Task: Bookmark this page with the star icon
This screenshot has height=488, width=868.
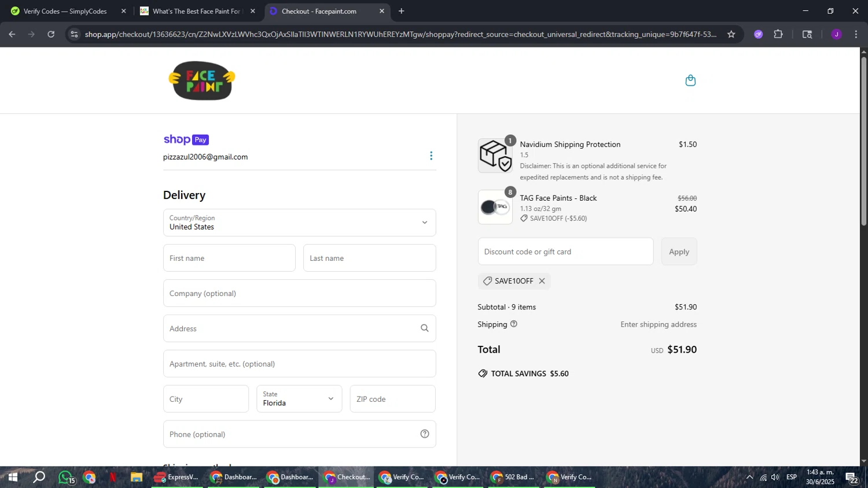Action: click(731, 34)
